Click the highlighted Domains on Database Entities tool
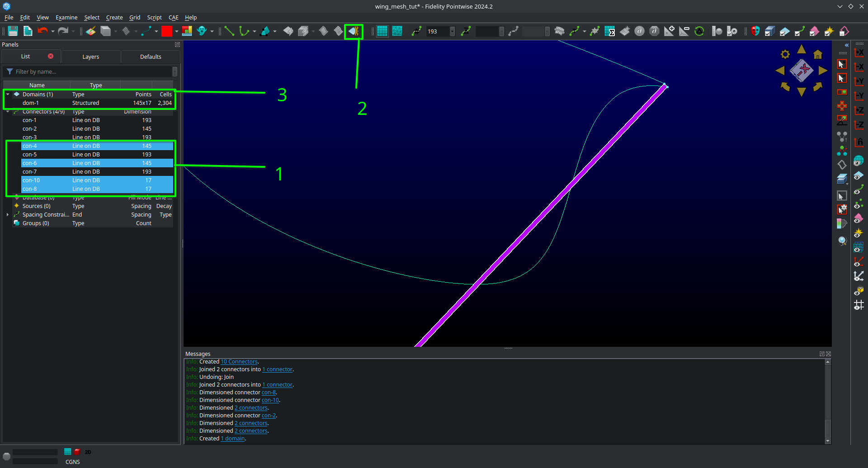The image size is (868, 468). point(354,31)
